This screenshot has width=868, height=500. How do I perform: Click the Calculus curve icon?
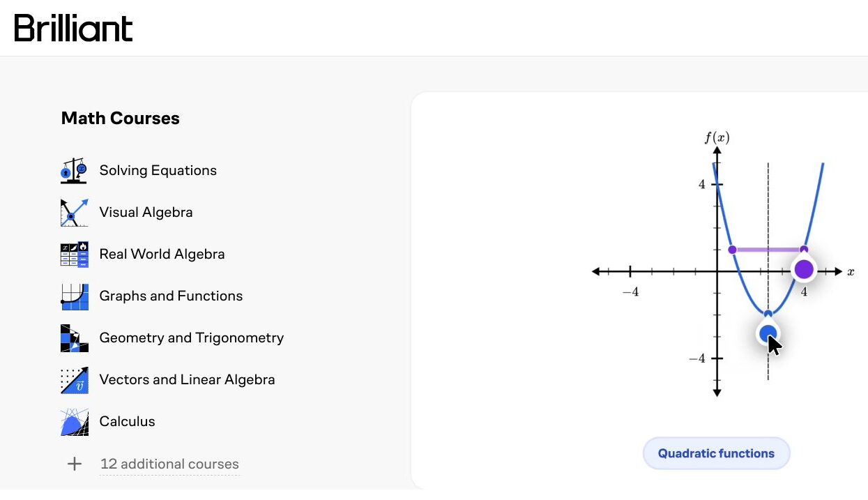point(74,422)
